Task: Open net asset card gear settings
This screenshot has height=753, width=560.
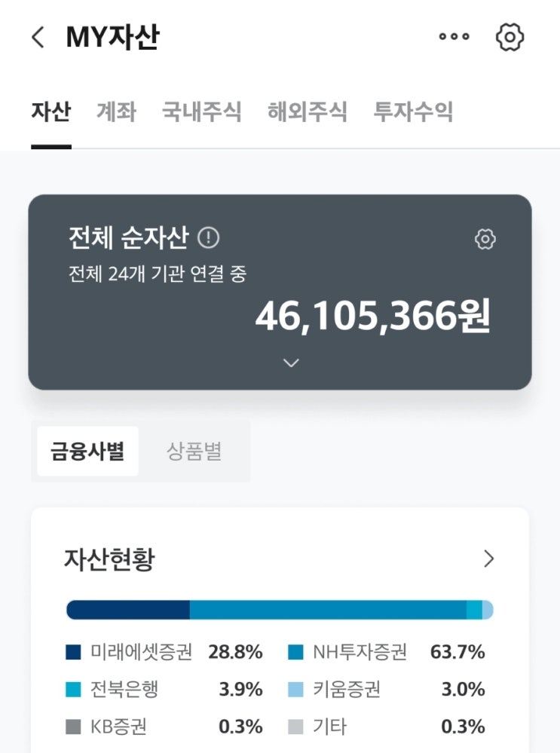Action: pos(485,240)
